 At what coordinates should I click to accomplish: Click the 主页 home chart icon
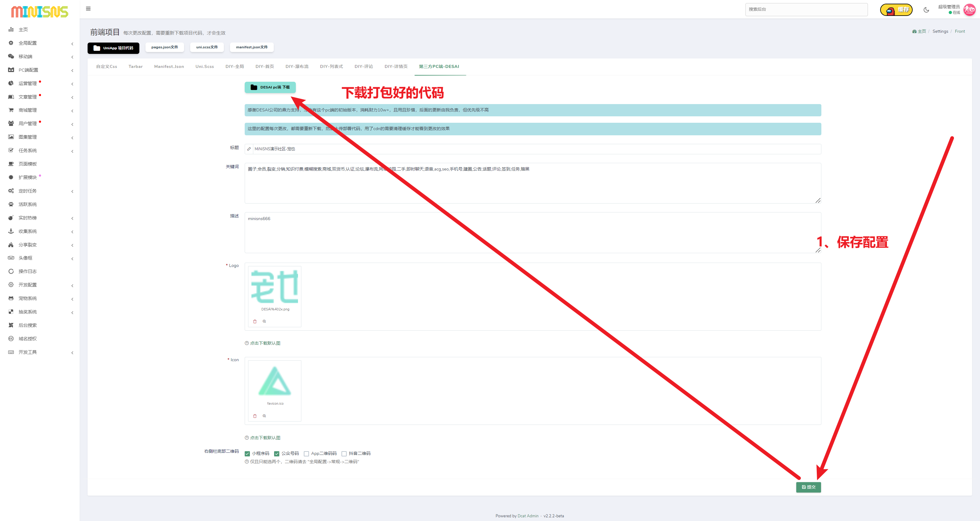[x=11, y=29]
